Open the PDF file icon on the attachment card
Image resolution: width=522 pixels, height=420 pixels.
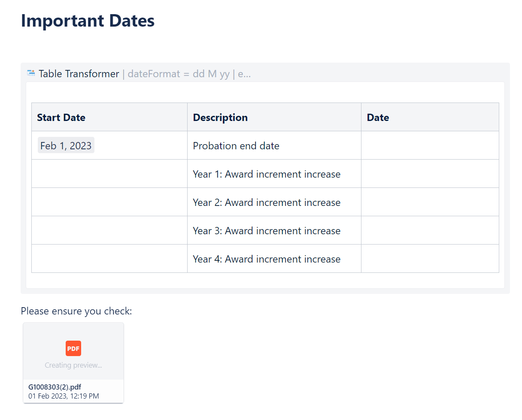point(73,348)
